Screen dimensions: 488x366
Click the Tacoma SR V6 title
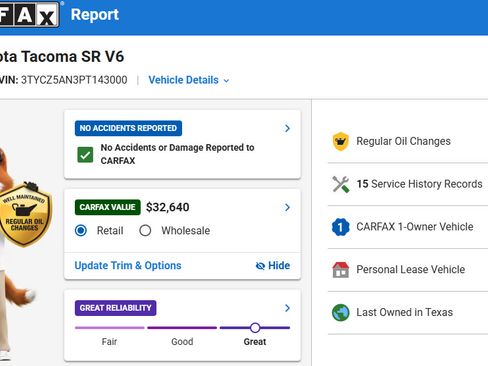click(x=62, y=56)
